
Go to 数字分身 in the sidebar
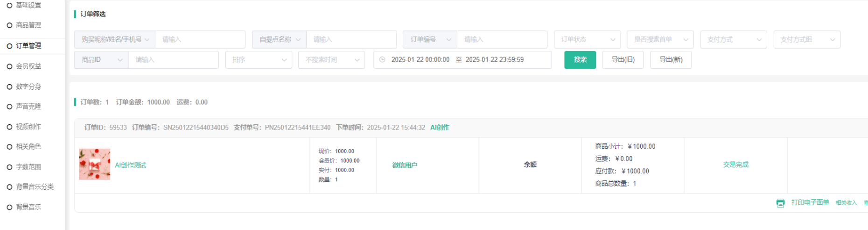click(x=28, y=86)
